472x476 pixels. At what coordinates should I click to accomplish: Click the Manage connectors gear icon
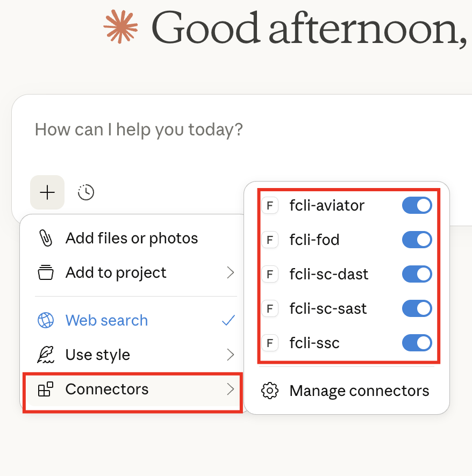click(x=270, y=391)
